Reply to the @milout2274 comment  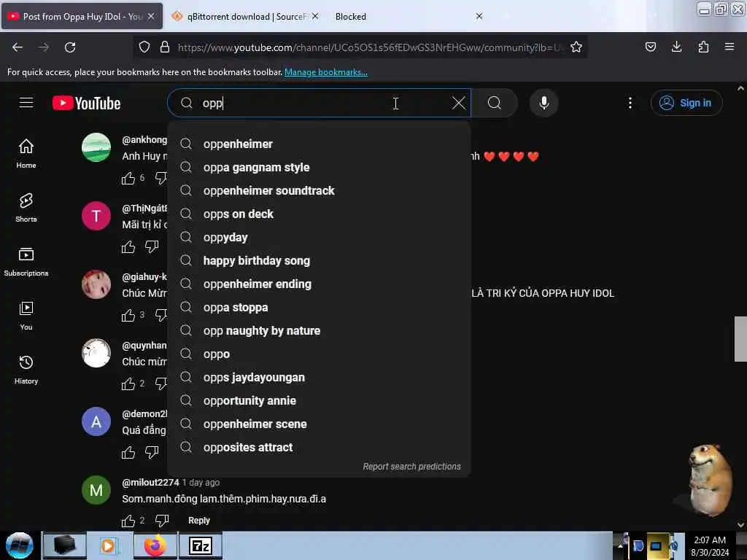click(x=199, y=521)
